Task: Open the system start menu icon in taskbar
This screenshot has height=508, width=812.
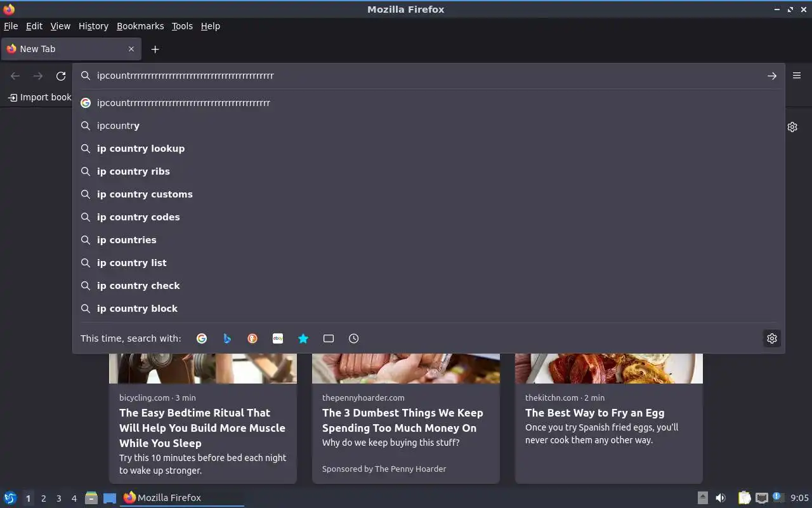Action: click(10, 498)
